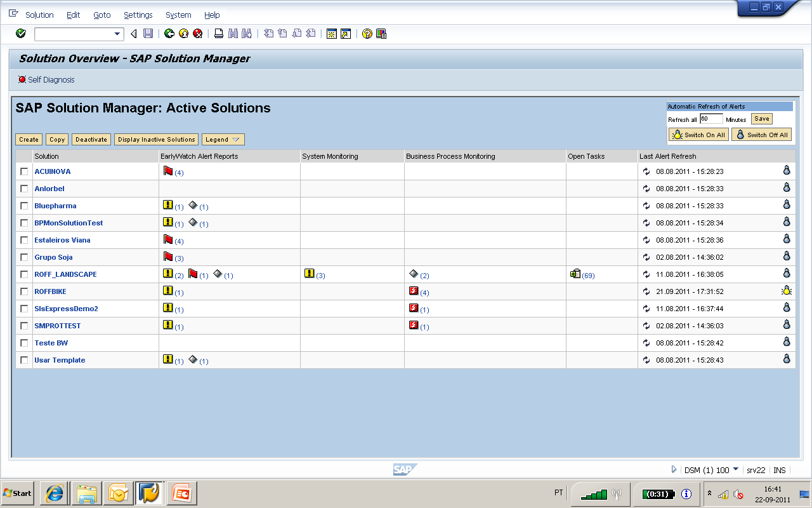The width and height of the screenshot is (812, 508).
Task: Click the red flag icon in ACUINOVA row
Action: (168, 171)
